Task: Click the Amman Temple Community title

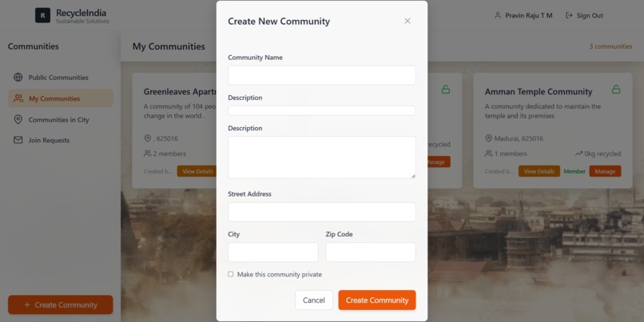Action: [539, 92]
